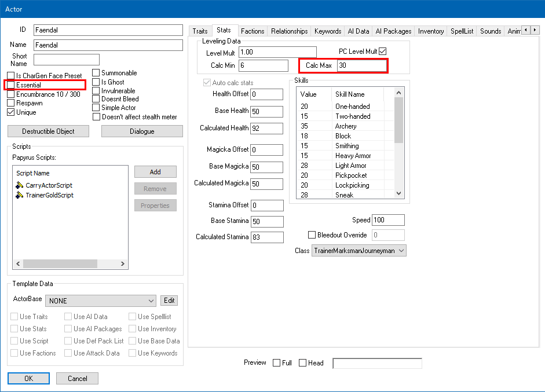
Task: Click Edit next to ActorBase
Action: (169, 301)
